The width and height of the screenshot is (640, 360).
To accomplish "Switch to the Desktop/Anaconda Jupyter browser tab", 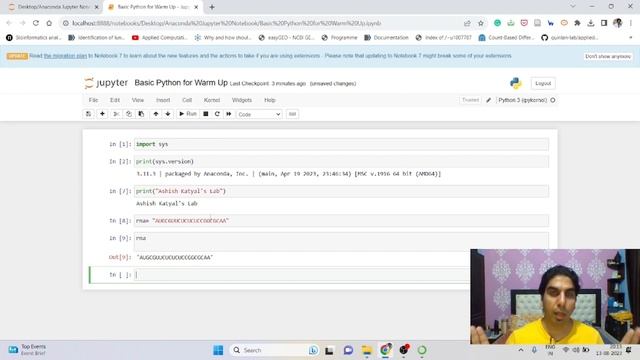I will (x=53, y=7).
